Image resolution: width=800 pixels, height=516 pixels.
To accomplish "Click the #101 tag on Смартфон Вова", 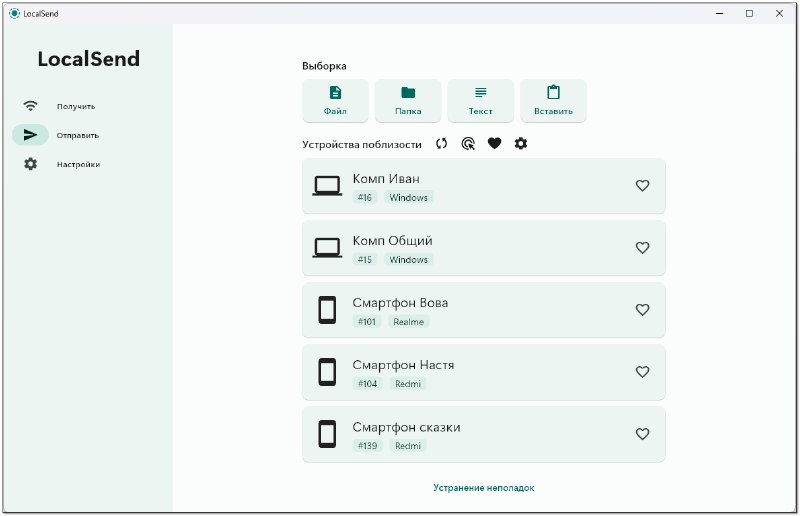I will (367, 322).
